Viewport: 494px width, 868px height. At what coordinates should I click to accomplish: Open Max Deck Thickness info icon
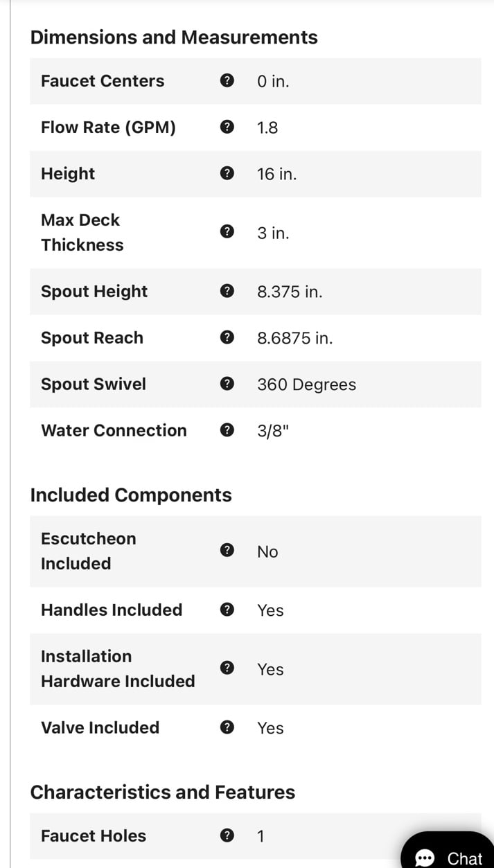pos(227,232)
